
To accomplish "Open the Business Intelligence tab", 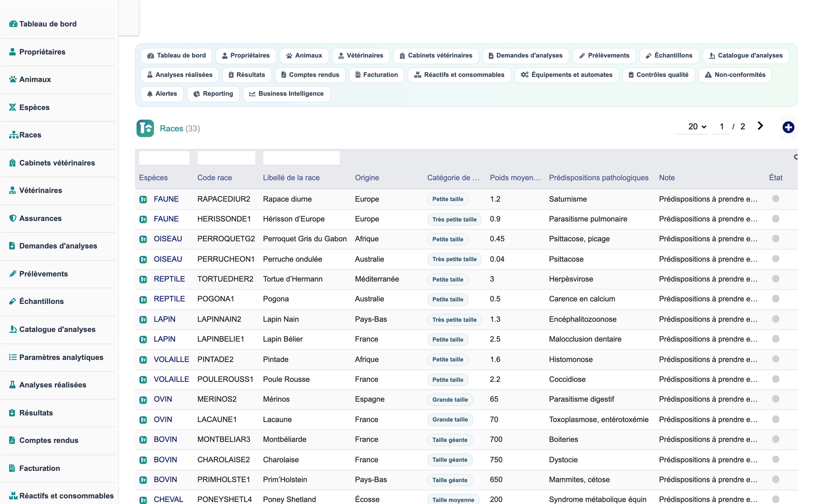I will pyautogui.click(x=286, y=94).
